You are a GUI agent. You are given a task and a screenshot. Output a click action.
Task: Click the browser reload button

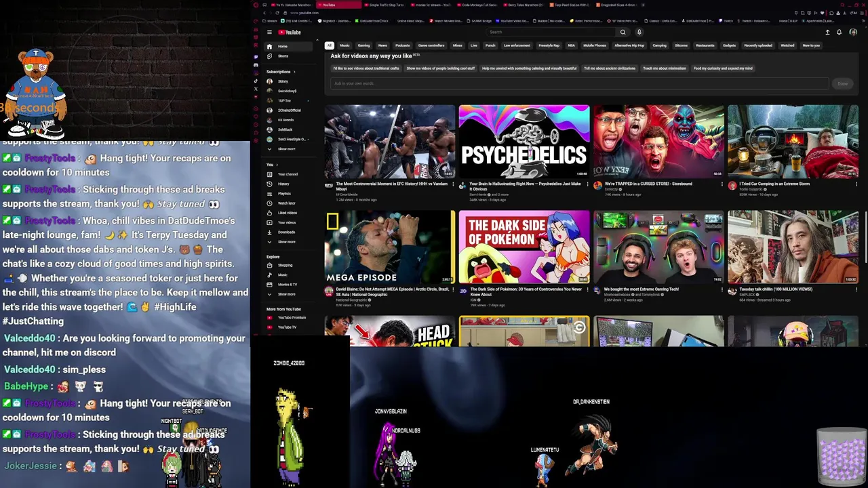[277, 13]
